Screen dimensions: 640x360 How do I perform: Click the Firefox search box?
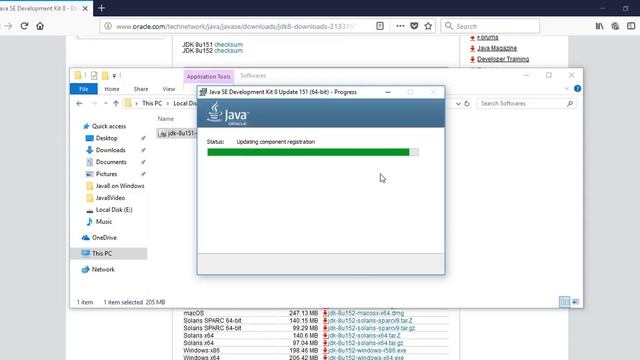[x=490, y=26]
